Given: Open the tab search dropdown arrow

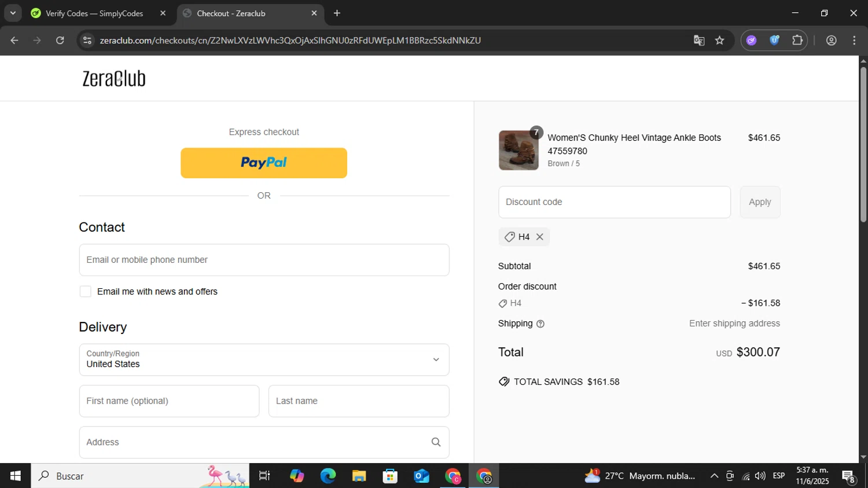Looking at the screenshot, I should (x=13, y=13).
